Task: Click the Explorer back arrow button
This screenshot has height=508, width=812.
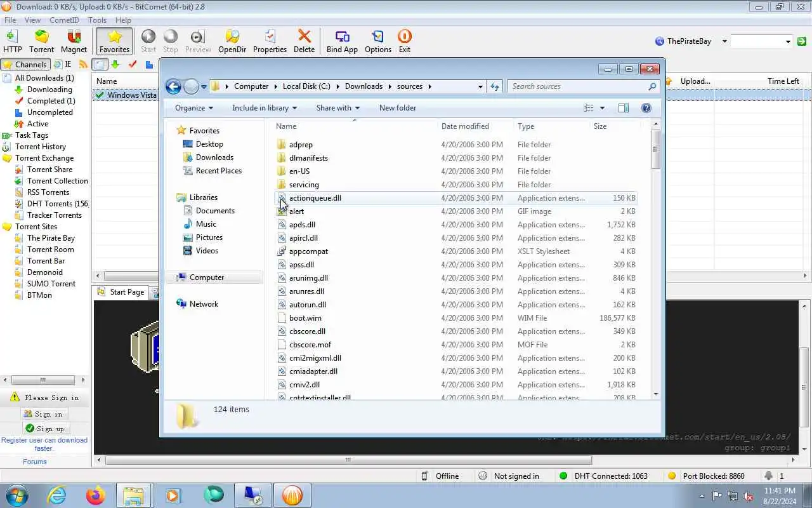Action: [173, 86]
